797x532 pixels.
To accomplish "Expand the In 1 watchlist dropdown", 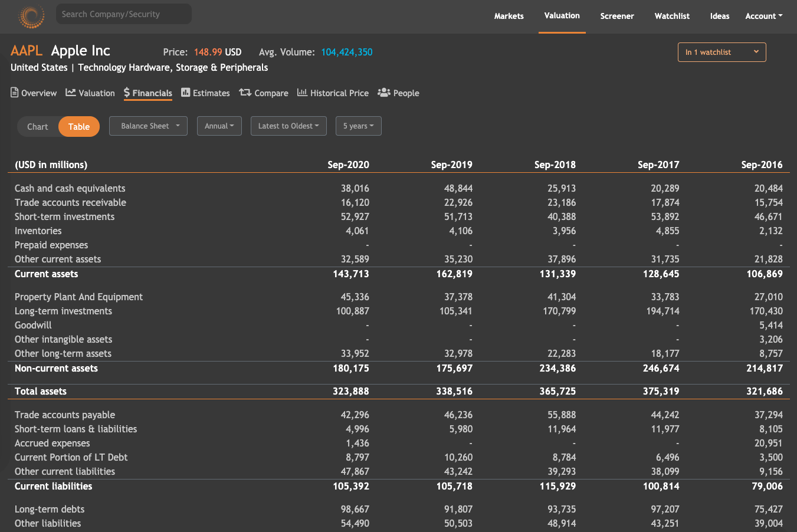I will [x=722, y=52].
